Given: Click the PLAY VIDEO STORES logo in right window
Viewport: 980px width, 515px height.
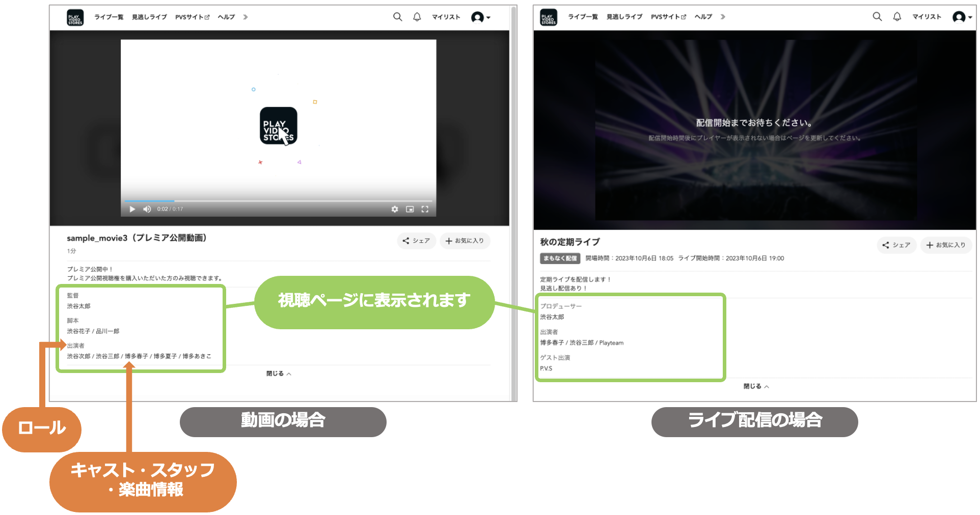Looking at the screenshot, I should point(549,17).
